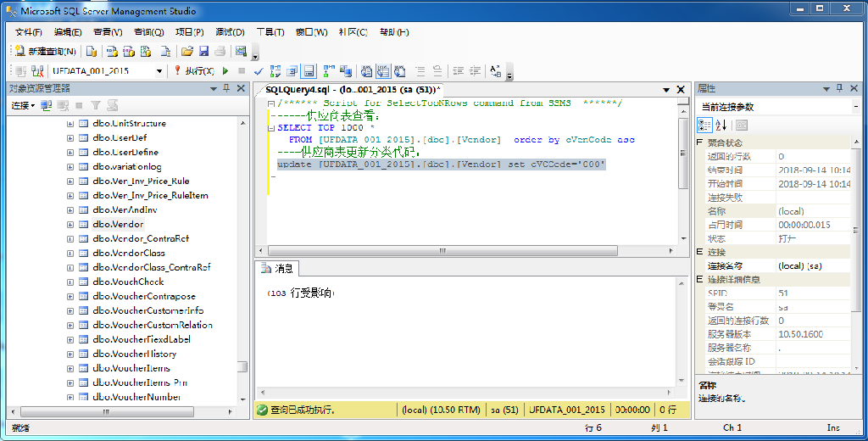Viewport: 868px width, 441px height.
Task: Show Properties in categorized view
Action: (704, 126)
